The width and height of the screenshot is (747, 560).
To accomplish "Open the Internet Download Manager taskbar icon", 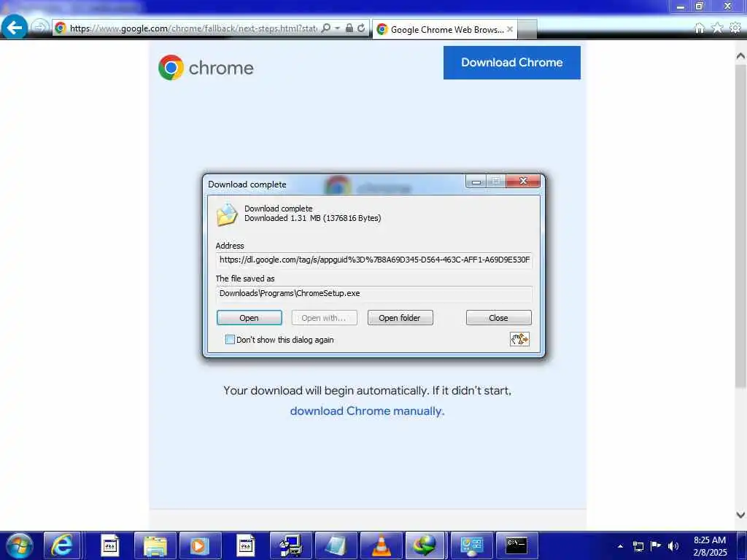I will coord(425,545).
